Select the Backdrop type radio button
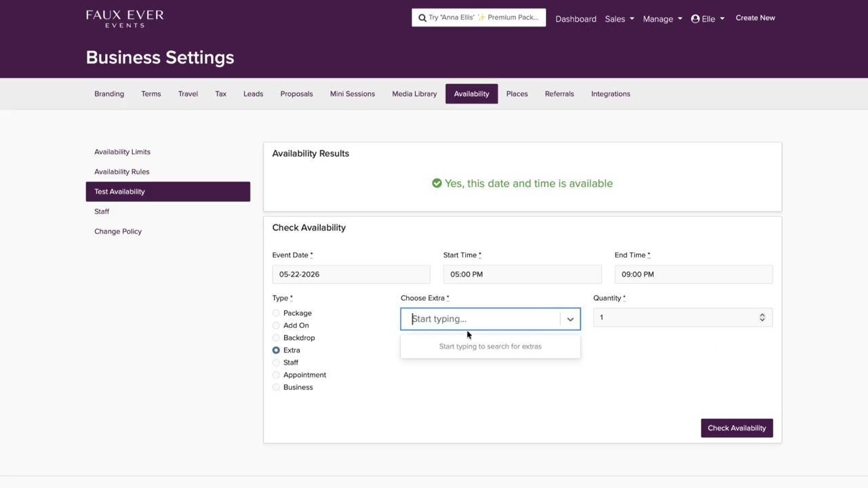The width and height of the screenshot is (868, 488). click(x=276, y=338)
